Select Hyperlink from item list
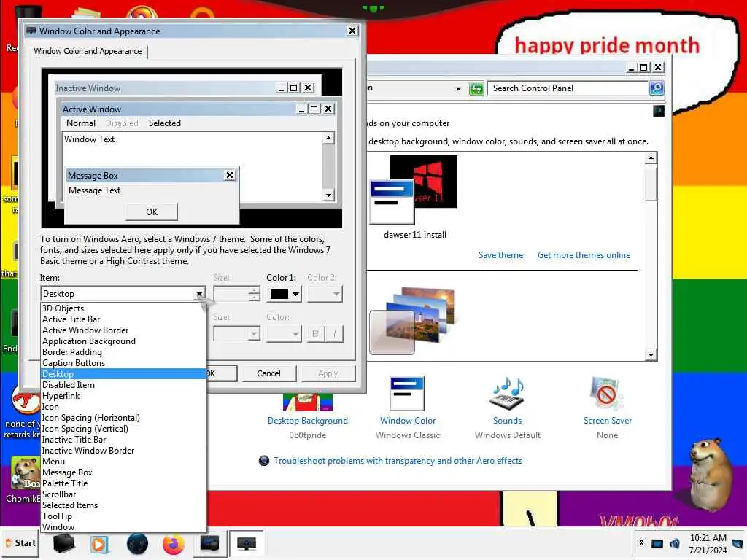This screenshot has height=560, width=747. tap(123, 396)
